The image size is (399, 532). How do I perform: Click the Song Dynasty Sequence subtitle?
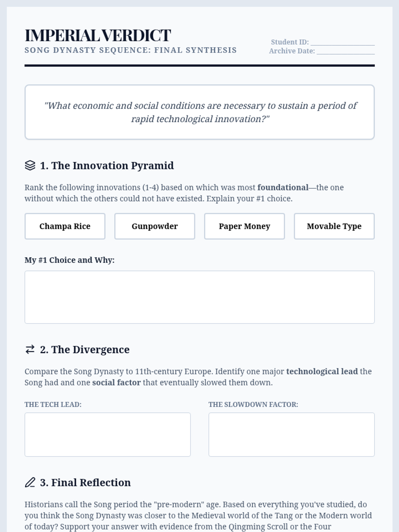(131, 50)
